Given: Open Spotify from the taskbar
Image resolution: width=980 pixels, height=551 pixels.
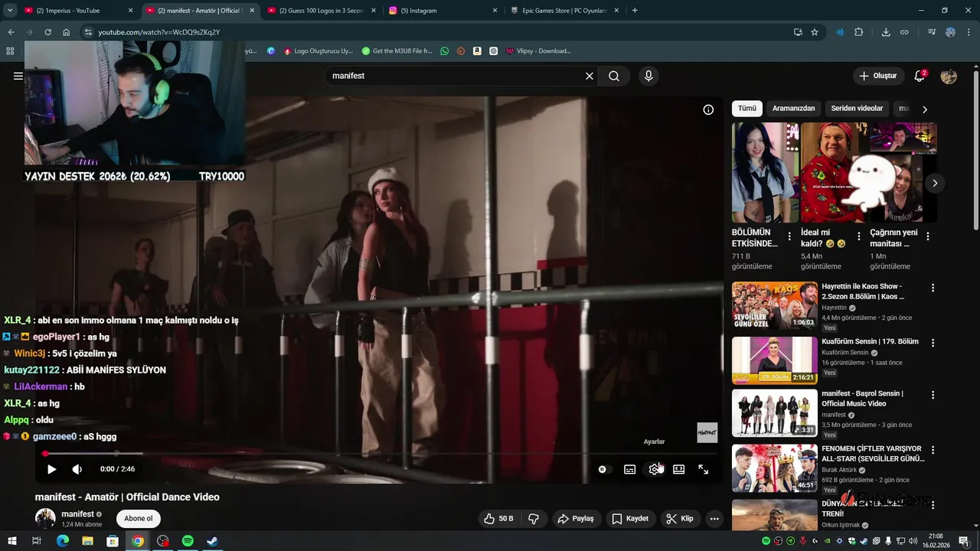Looking at the screenshot, I should [x=188, y=541].
